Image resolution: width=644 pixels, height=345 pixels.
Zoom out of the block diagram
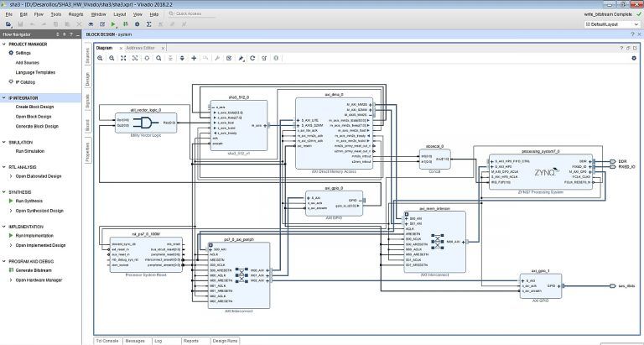(x=112, y=59)
